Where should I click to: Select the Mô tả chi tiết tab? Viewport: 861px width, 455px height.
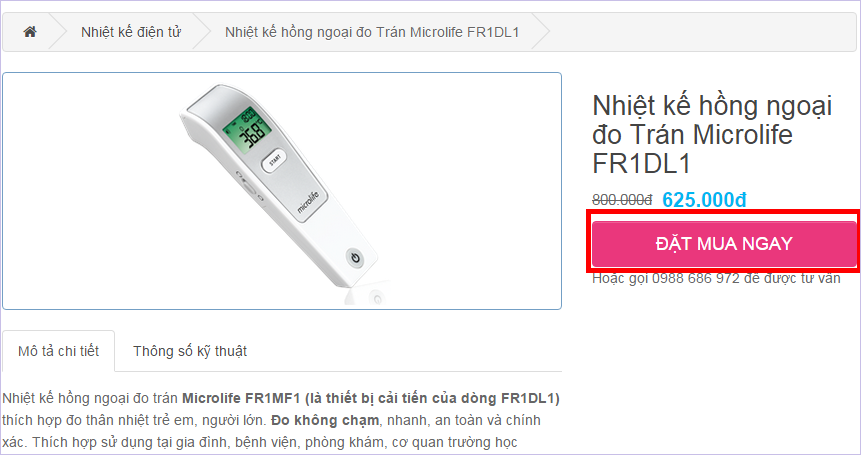58,351
